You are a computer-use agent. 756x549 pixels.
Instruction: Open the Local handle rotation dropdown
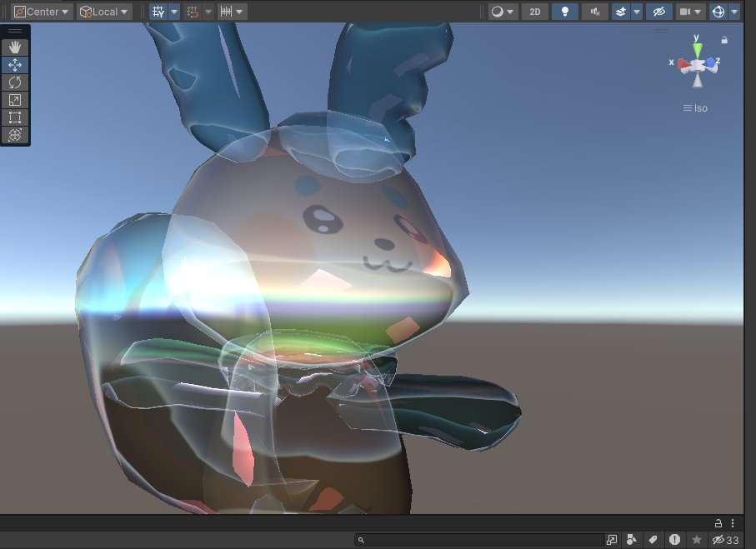point(103,12)
